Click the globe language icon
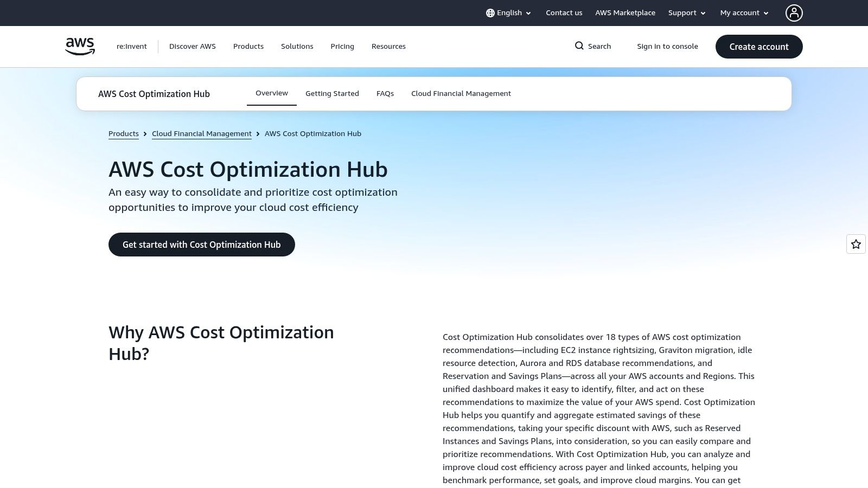868x488 pixels. click(490, 13)
